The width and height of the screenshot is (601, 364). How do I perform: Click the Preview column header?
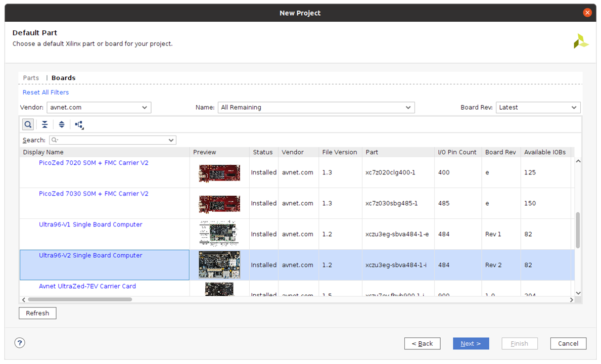[x=220, y=152]
